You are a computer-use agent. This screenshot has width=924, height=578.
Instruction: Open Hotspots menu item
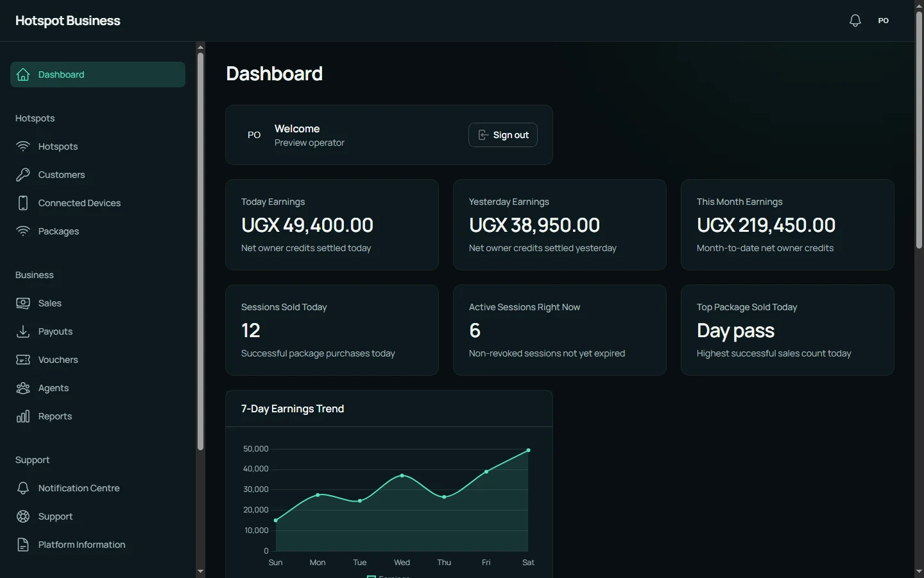[x=98, y=146]
